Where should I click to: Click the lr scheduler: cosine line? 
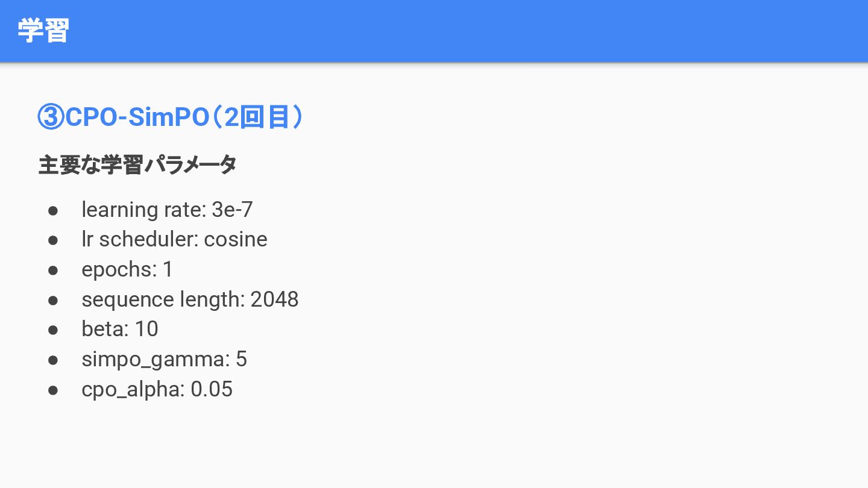[174, 239]
